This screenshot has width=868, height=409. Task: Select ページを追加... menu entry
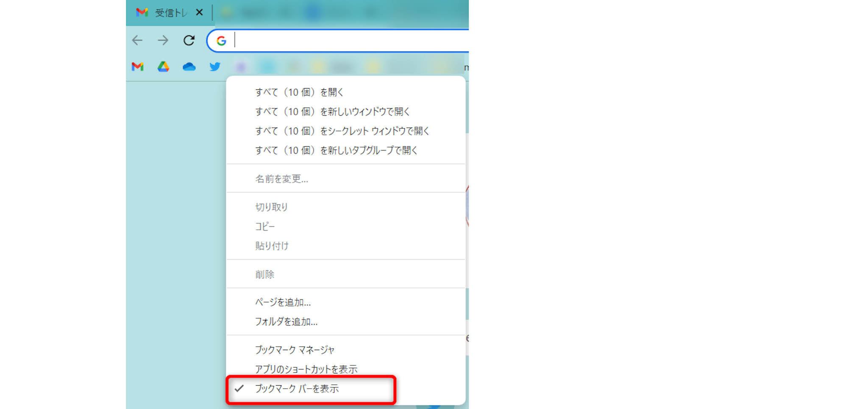point(283,303)
